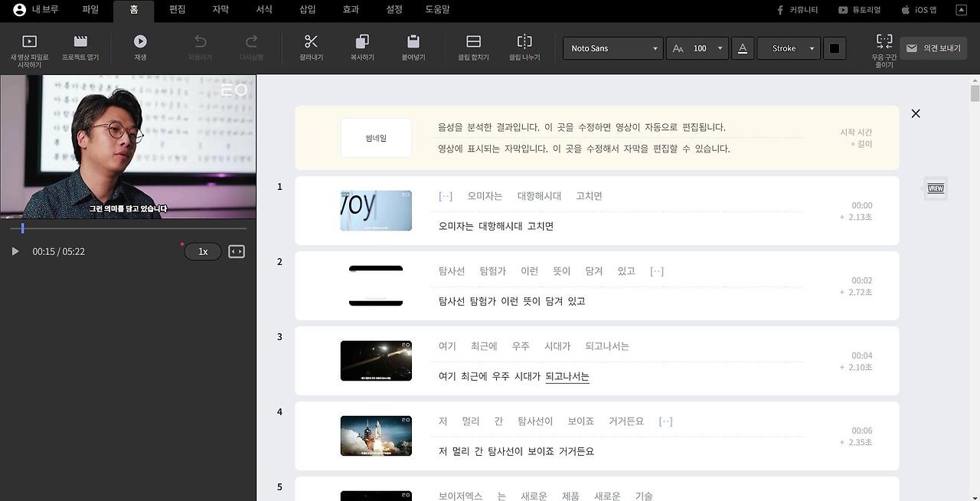This screenshot has width=980, height=501.
Task: Play video from the preview controls
Action: click(x=15, y=251)
